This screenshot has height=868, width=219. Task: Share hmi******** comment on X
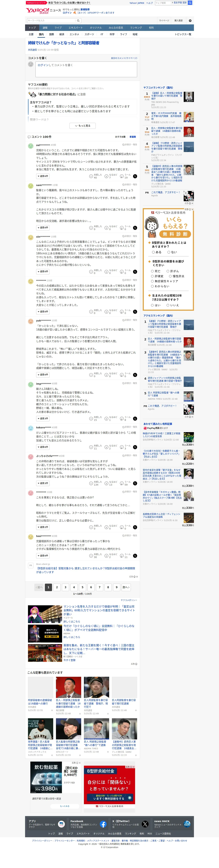(135, 556)
